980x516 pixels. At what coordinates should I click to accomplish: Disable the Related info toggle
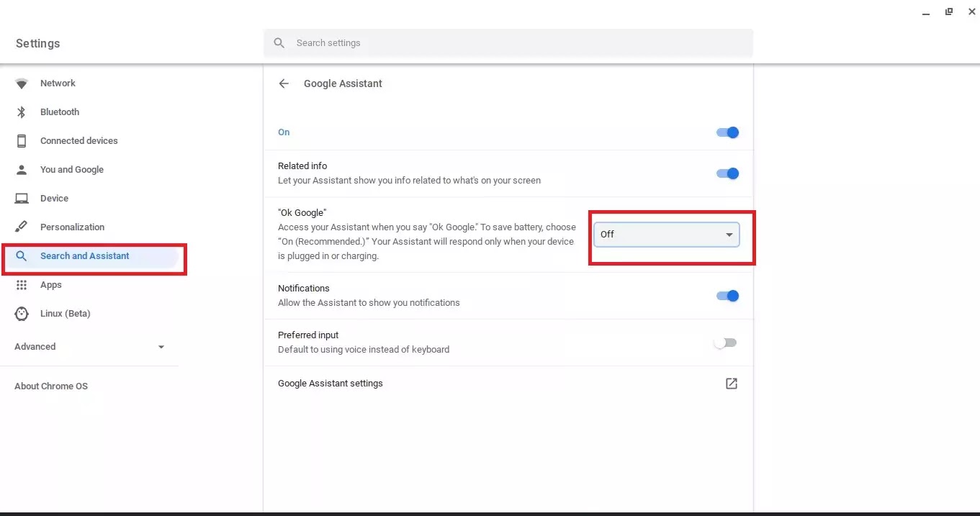(x=728, y=173)
